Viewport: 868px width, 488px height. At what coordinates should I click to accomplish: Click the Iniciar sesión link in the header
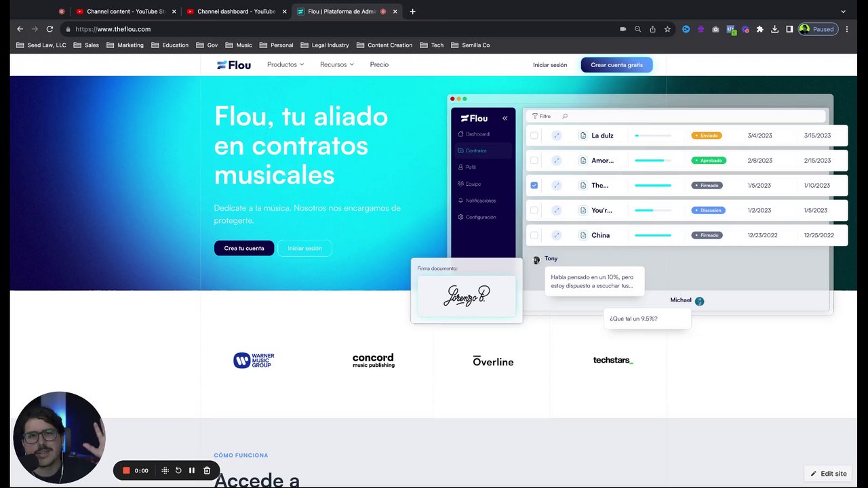tap(550, 65)
